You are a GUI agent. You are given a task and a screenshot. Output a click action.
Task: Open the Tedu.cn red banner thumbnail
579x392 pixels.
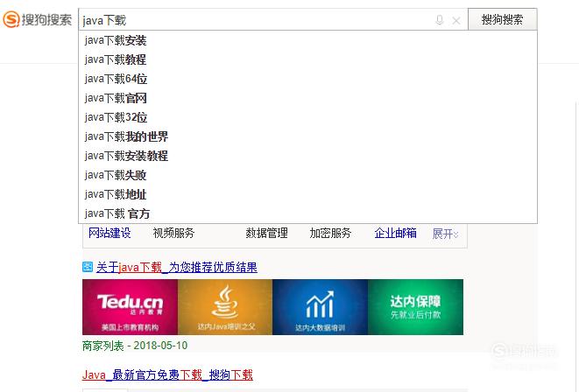click(130, 307)
